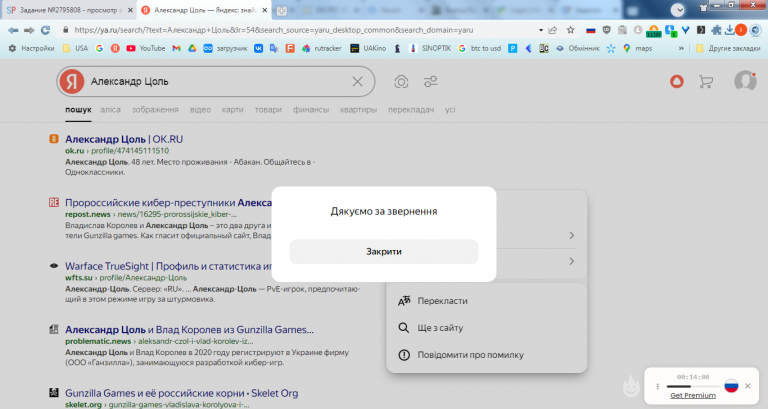Screen dimensions: 768x409
Task: Show hidden bookmarks with » chevron
Action: click(681, 48)
